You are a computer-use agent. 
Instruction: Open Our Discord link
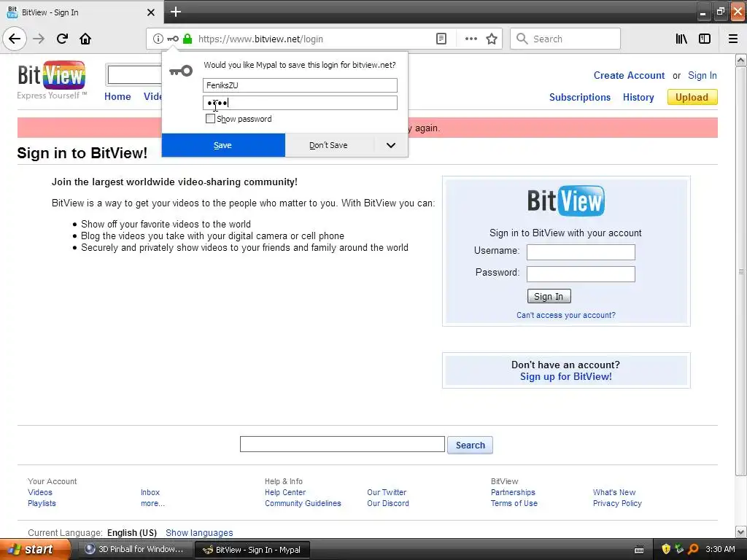[x=388, y=503]
